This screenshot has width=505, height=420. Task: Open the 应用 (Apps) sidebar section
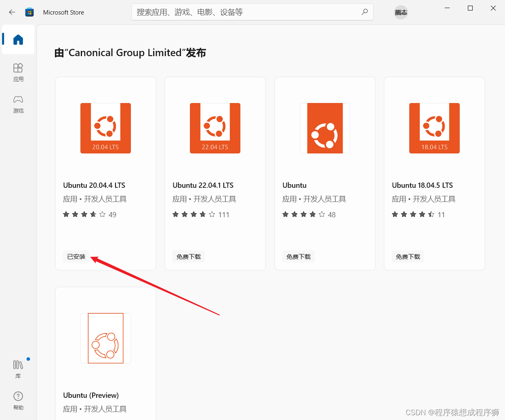click(18, 72)
